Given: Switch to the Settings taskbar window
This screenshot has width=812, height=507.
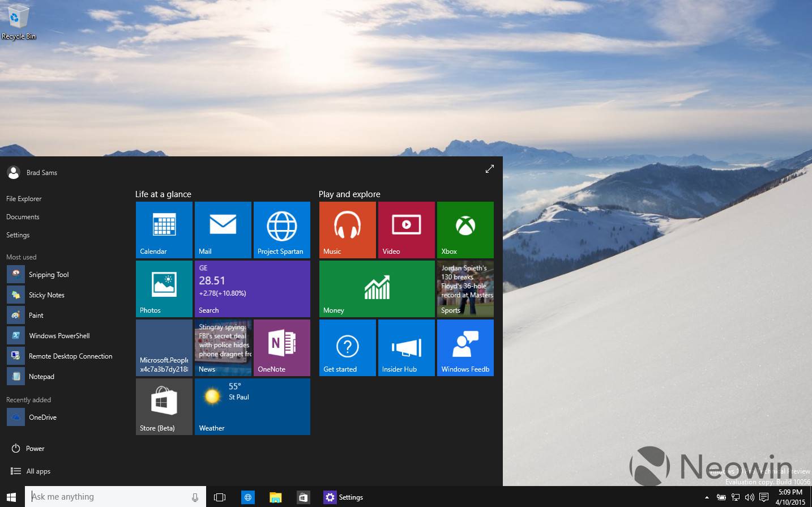Looking at the screenshot, I should click(344, 497).
